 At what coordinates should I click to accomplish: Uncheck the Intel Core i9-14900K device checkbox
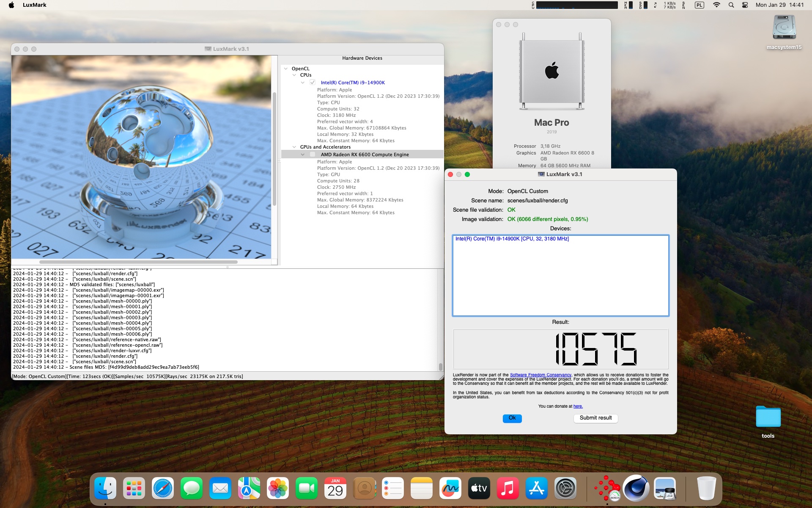pyautogui.click(x=312, y=83)
